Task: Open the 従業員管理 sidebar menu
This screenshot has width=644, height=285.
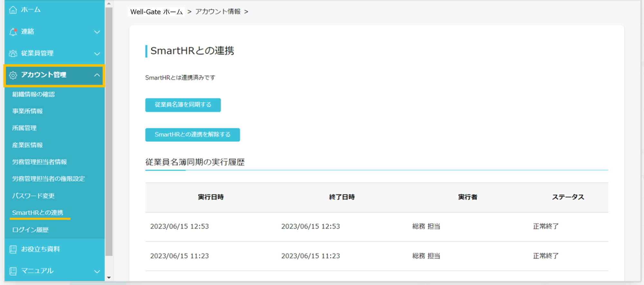Action: [x=55, y=53]
